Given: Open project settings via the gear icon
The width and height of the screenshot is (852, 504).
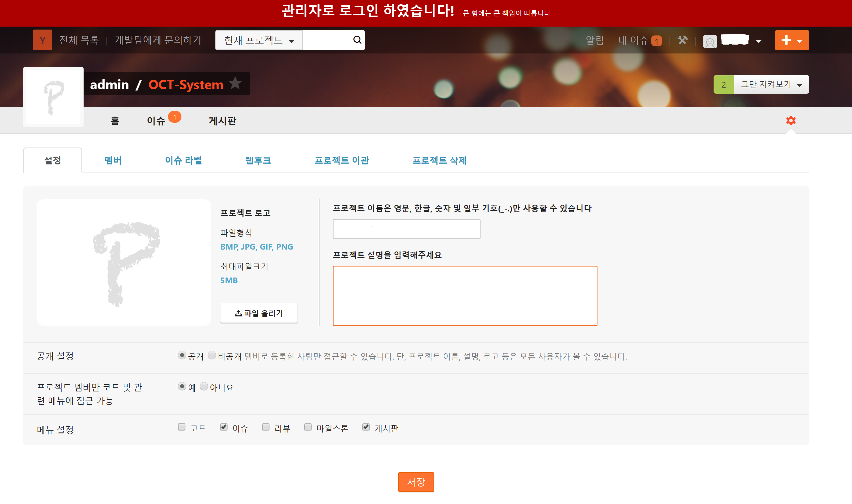Looking at the screenshot, I should pyautogui.click(x=791, y=121).
